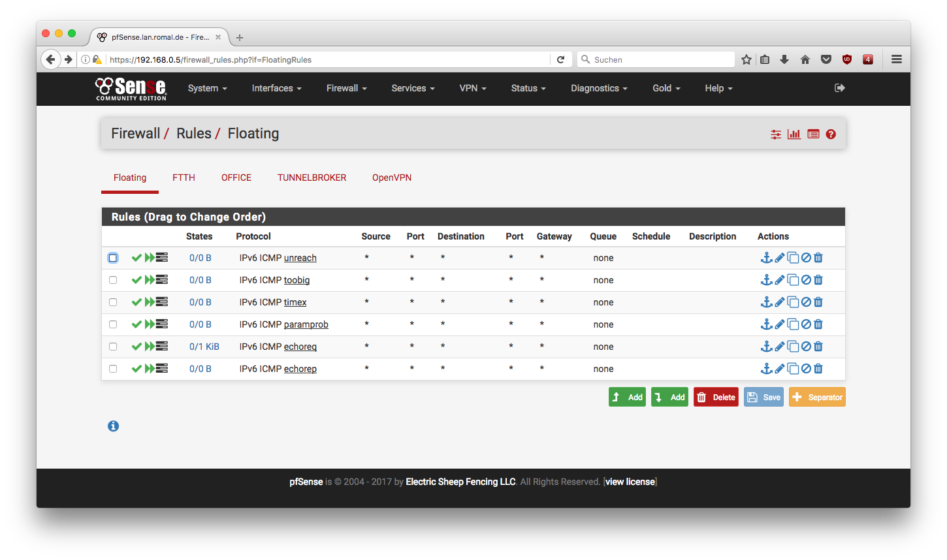
Task: Switch to the OpenVPN tab
Action: click(392, 178)
